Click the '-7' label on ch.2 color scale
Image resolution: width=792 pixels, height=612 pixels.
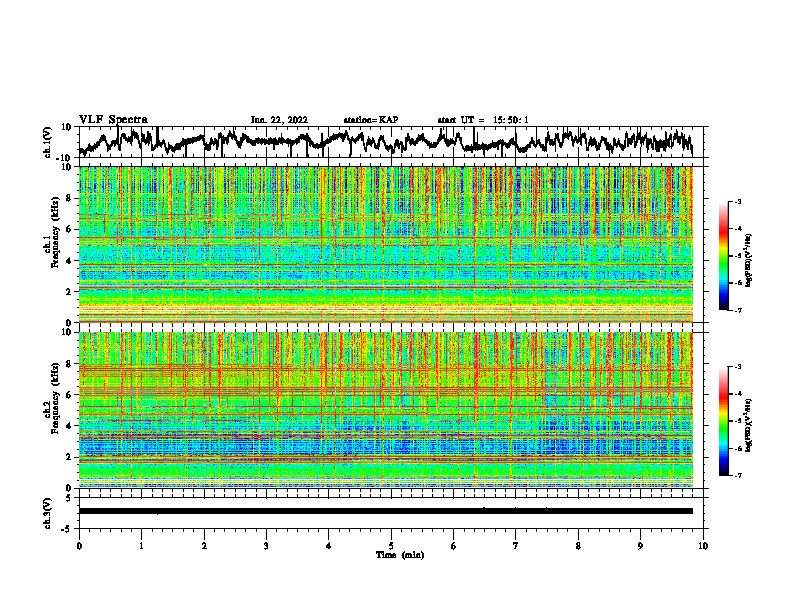[737, 475]
